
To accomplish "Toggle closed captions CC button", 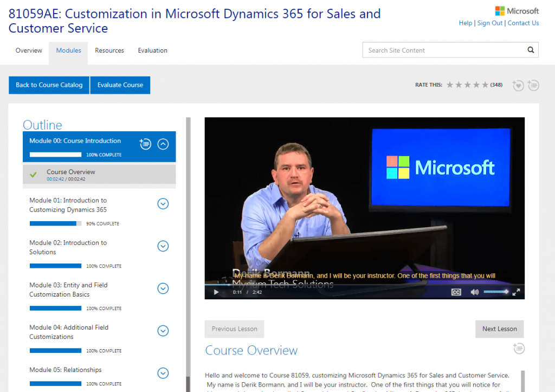I will [456, 292].
